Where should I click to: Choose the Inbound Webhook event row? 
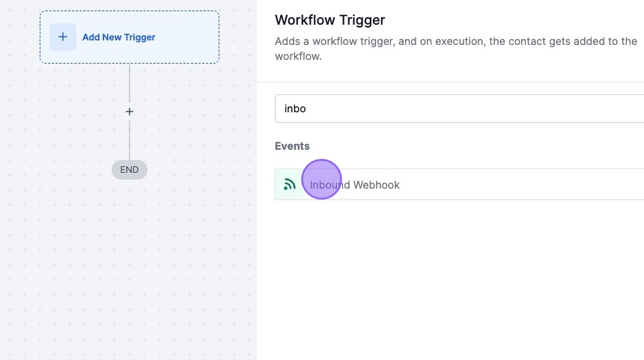pyautogui.click(x=458, y=184)
